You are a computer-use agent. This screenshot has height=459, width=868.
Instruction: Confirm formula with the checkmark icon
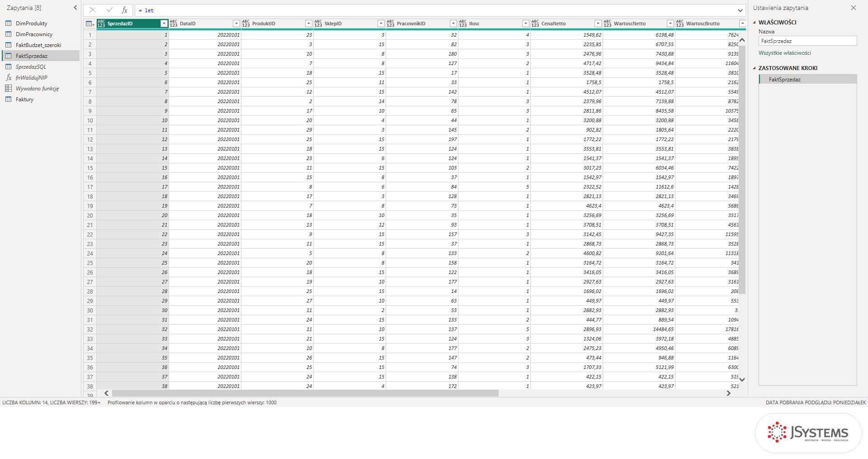point(109,10)
